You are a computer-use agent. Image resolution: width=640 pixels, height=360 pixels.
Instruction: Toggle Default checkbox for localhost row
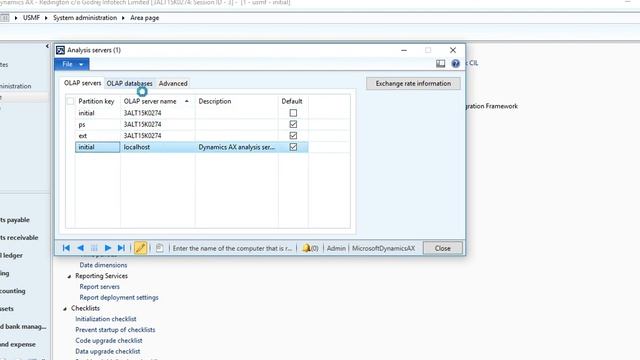293,147
